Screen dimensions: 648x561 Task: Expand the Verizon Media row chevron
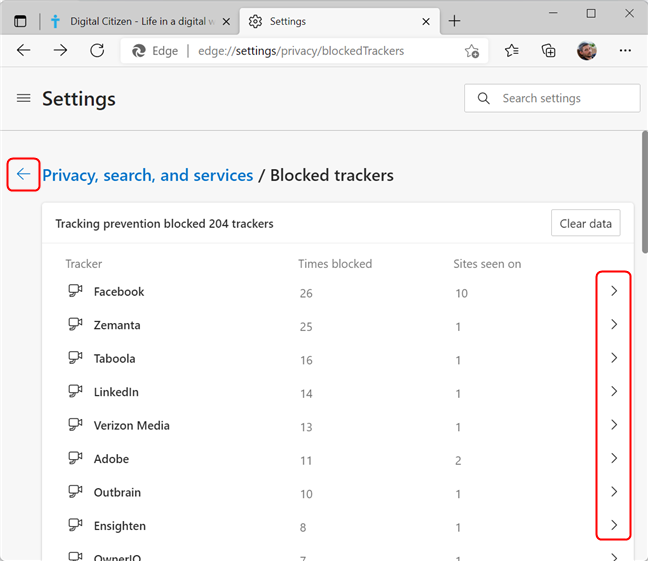614,425
